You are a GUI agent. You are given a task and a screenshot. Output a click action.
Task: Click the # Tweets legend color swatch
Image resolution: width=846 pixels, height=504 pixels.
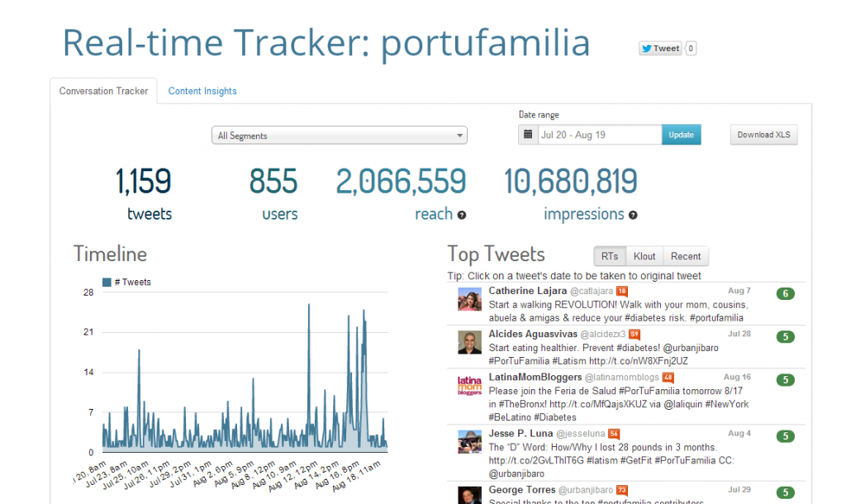coord(107,283)
